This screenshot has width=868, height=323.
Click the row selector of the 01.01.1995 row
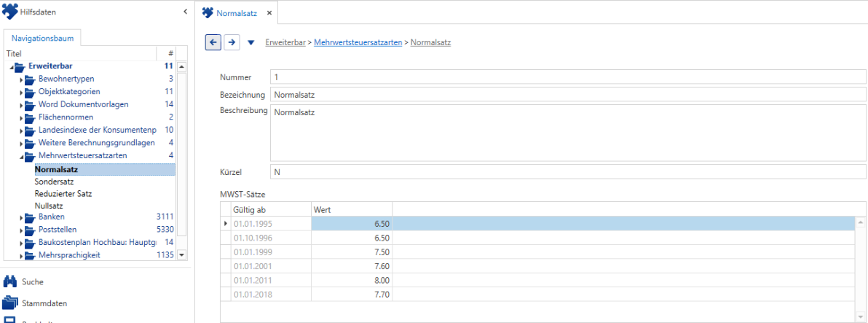(226, 223)
